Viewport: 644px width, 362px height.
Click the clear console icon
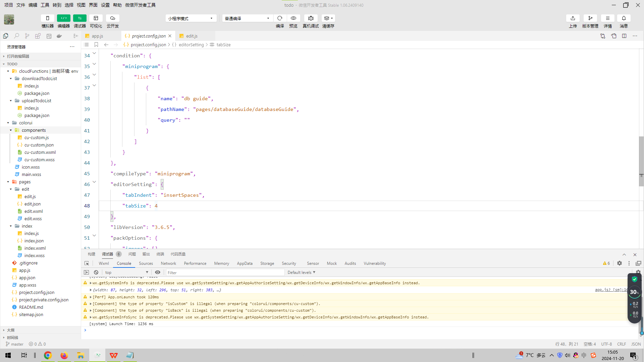tap(96, 273)
